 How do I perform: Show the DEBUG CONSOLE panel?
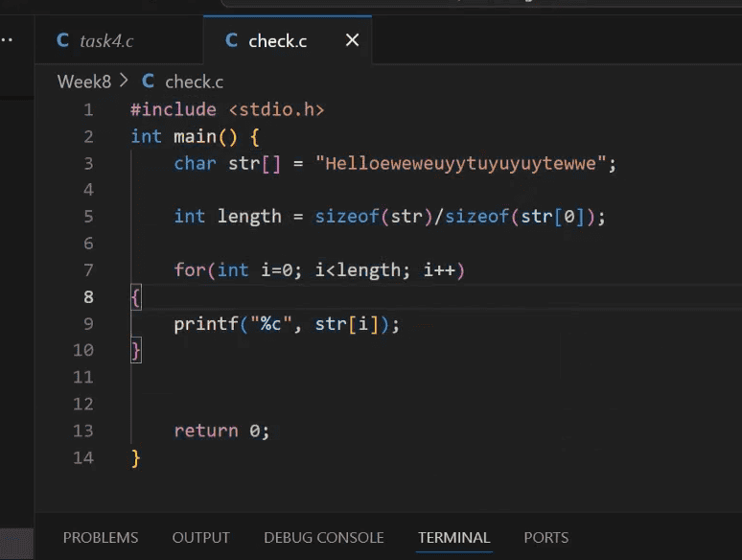click(324, 538)
